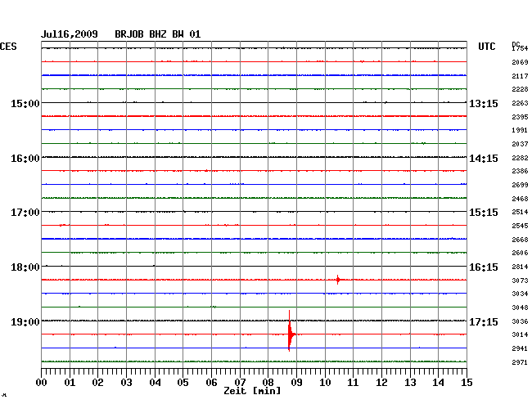Screen dimensions: 532x404
Task: Click the small red seismic event near minute 10
Action: pyautogui.click(x=338, y=280)
